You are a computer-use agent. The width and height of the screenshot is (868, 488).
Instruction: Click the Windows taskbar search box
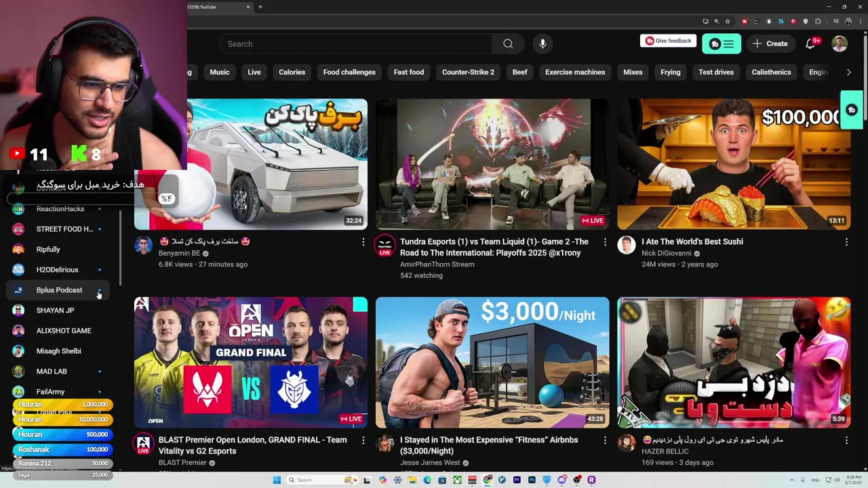[x=322, y=480]
